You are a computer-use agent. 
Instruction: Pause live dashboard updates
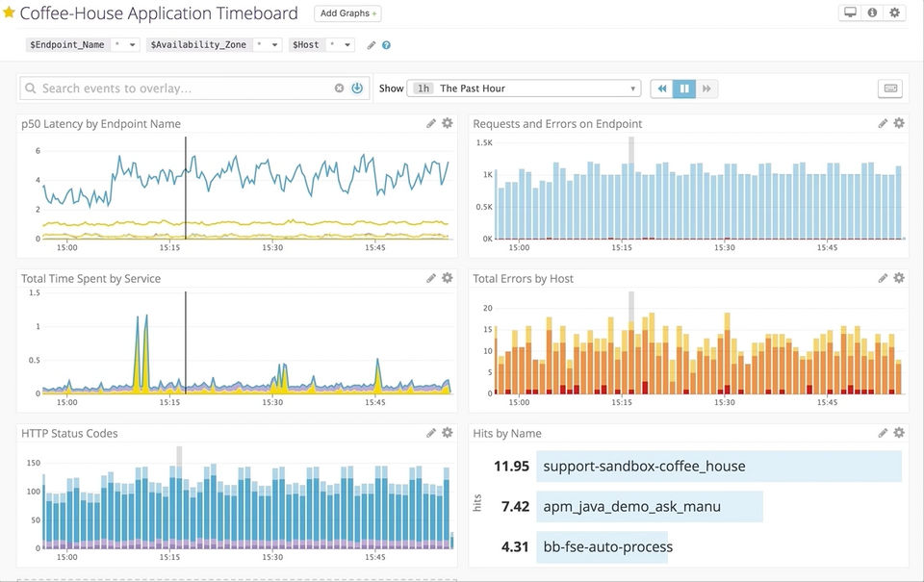point(684,89)
